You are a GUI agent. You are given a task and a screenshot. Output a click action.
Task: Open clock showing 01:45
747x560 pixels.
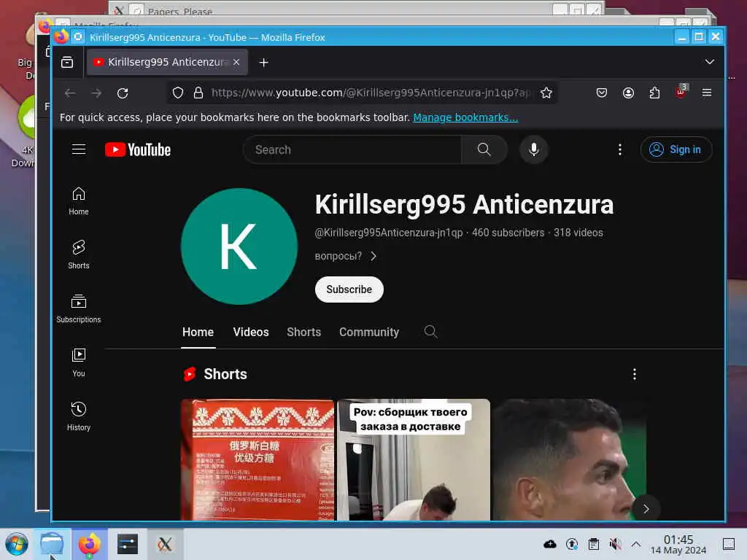[x=678, y=544]
